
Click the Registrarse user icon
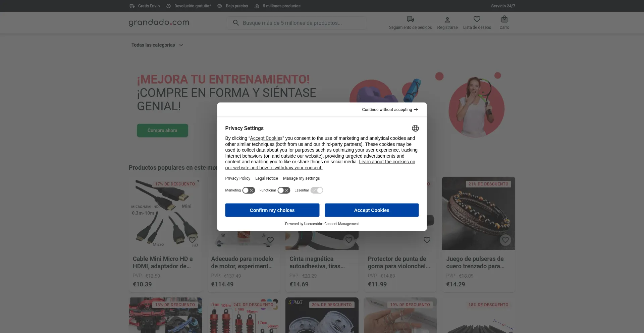[x=447, y=20]
